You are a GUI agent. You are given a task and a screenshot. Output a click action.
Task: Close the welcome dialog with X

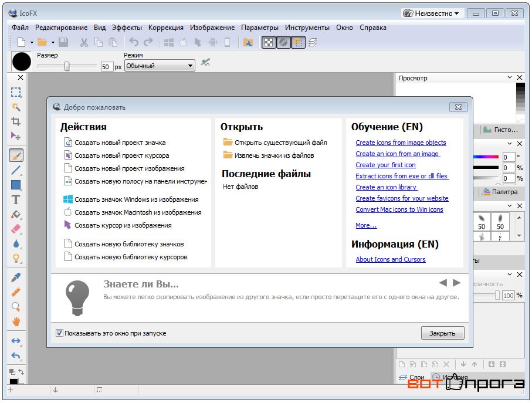pyautogui.click(x=458, y=107)
